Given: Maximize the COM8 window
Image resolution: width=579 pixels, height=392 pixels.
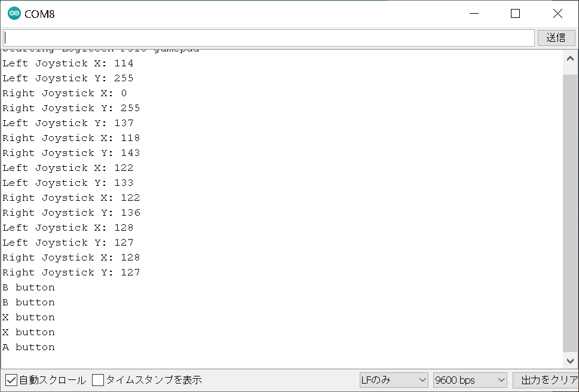Looking at the screenshot, I should (x=515, y=14).
